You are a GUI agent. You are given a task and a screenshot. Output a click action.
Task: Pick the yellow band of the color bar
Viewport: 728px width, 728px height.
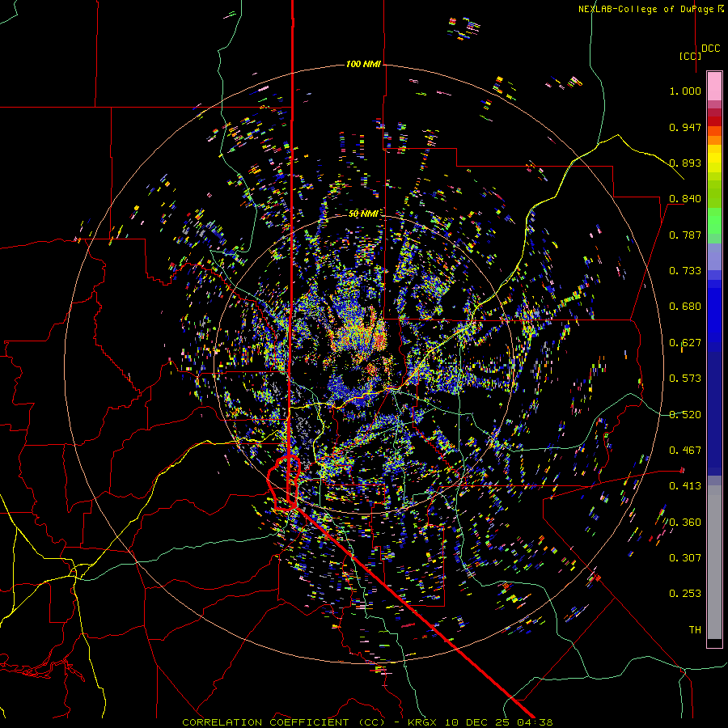(x=714, y=159)
